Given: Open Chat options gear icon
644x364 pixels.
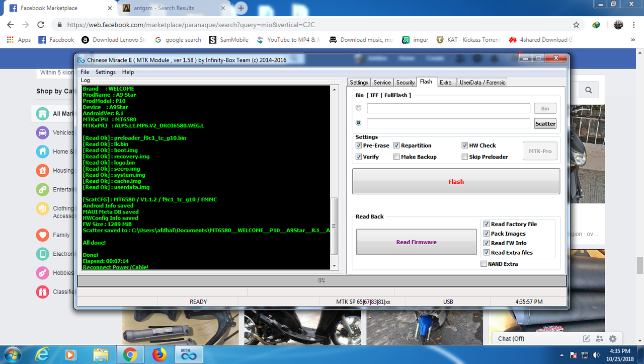Looking at the screenshot, I should pos(612,339).
